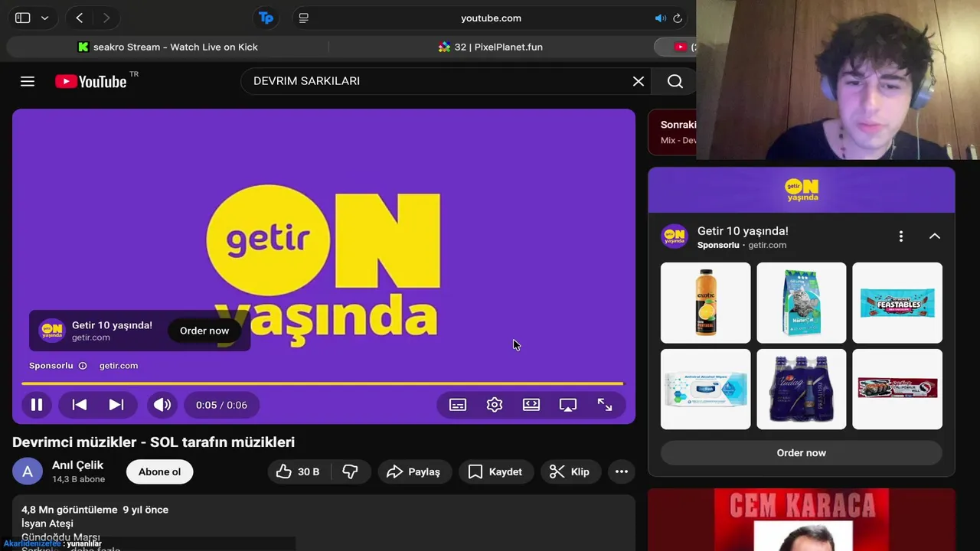
Task: Click Kaydet save button
Action: (x=495, y=471)
